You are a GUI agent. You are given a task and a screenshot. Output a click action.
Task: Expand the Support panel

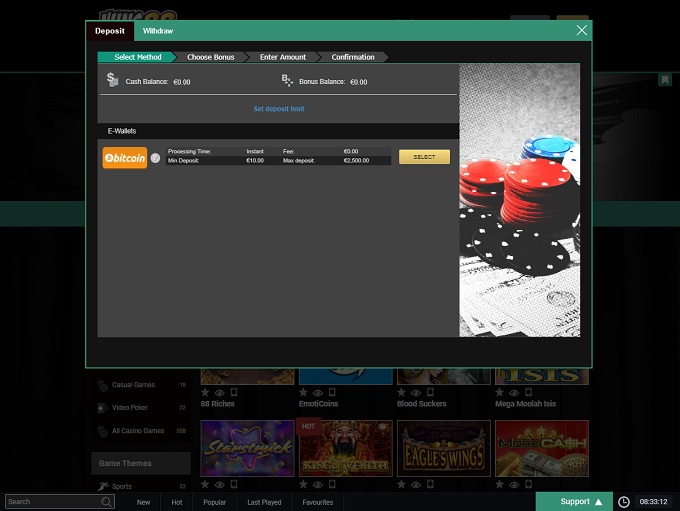[573, 501]
